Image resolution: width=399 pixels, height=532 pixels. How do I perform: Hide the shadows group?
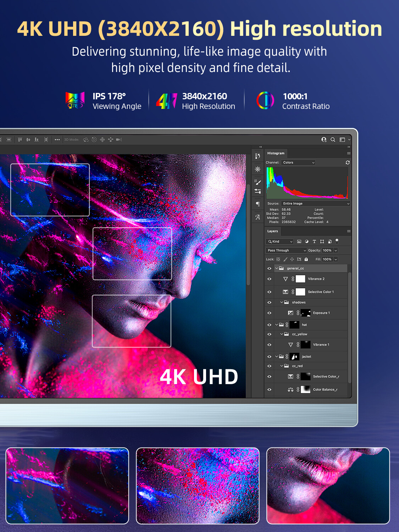[x=269, y=303]
